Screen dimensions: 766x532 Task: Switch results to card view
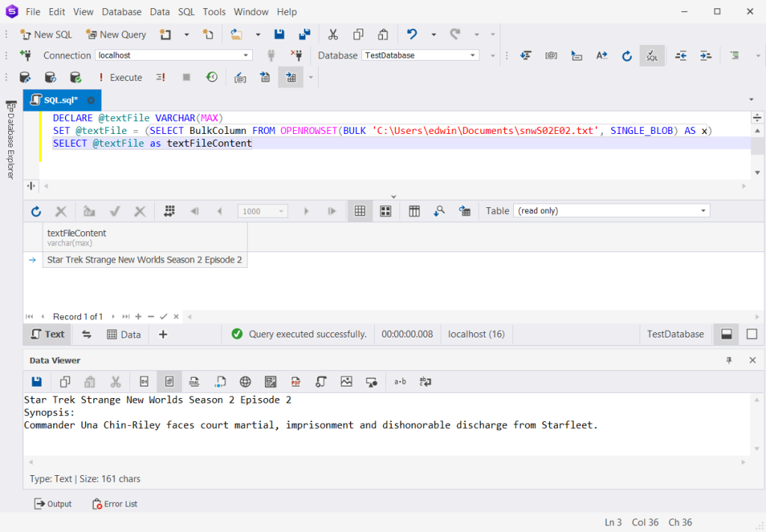click(x=385, y=211)
